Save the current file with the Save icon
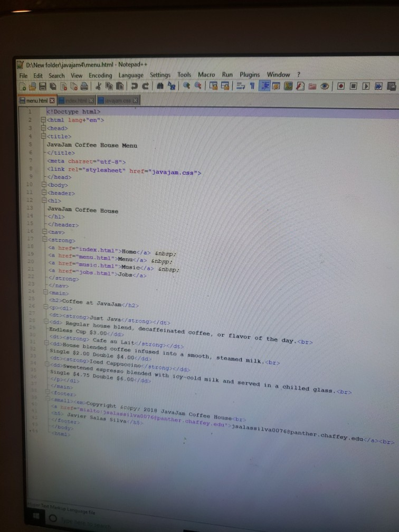 click(43, 86)
